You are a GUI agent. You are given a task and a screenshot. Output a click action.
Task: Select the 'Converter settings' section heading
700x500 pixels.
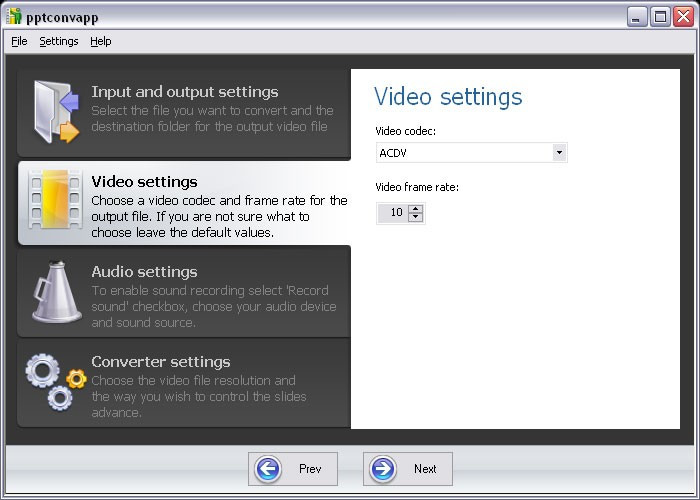click(161, 362)
